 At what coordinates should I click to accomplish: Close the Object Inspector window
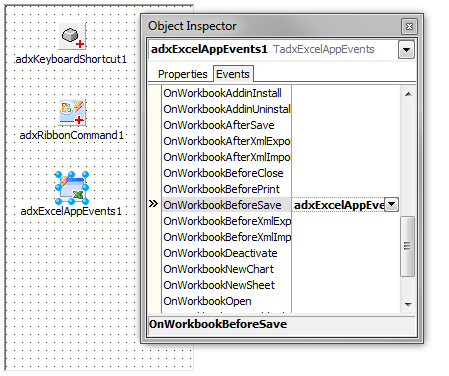409,26
